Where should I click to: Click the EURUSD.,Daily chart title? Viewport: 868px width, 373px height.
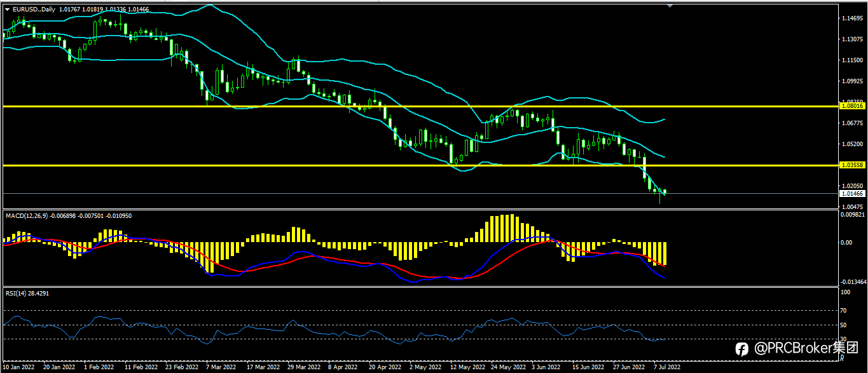[x=34, y=9]
